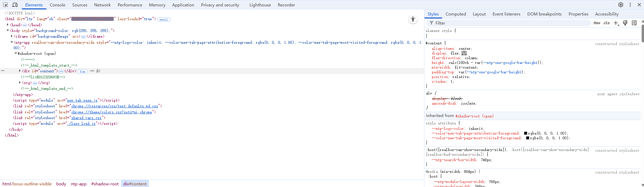This screenshot has height=187, width=644.
Task: Open the Memory panel tab
Action: click(x=157, y=5)
